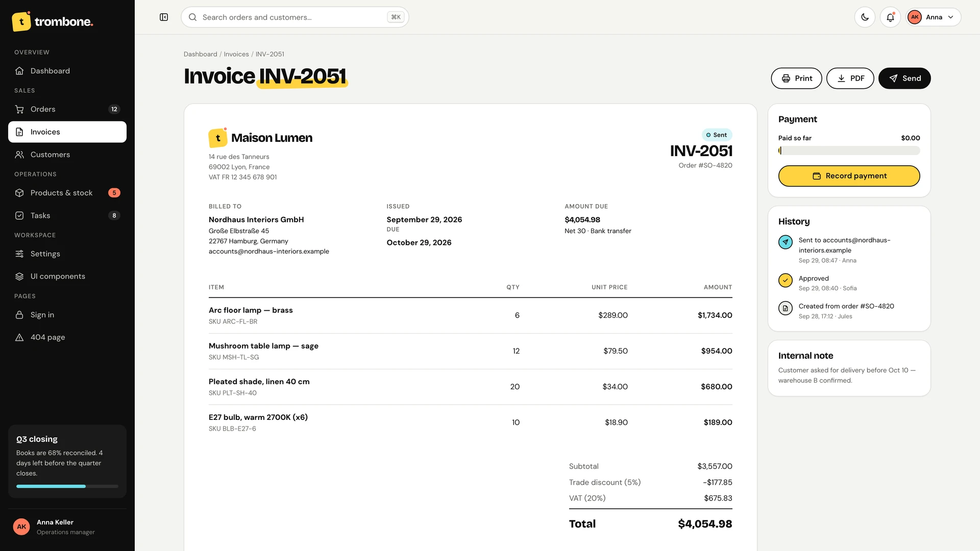Go to Orders in the sidebar
This screenshot has height=551, width=980.
tap(67, 109)
